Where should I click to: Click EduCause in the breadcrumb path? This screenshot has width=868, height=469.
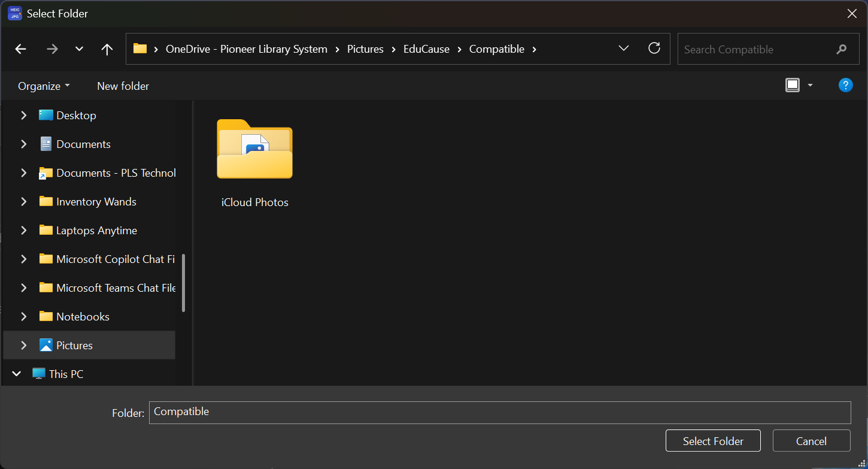[x=426, y=49]
